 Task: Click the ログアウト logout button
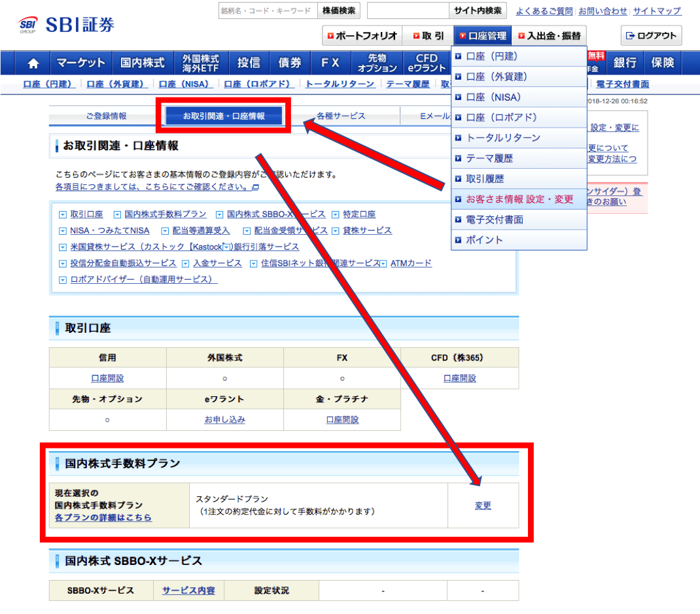[x=651, y=36]
